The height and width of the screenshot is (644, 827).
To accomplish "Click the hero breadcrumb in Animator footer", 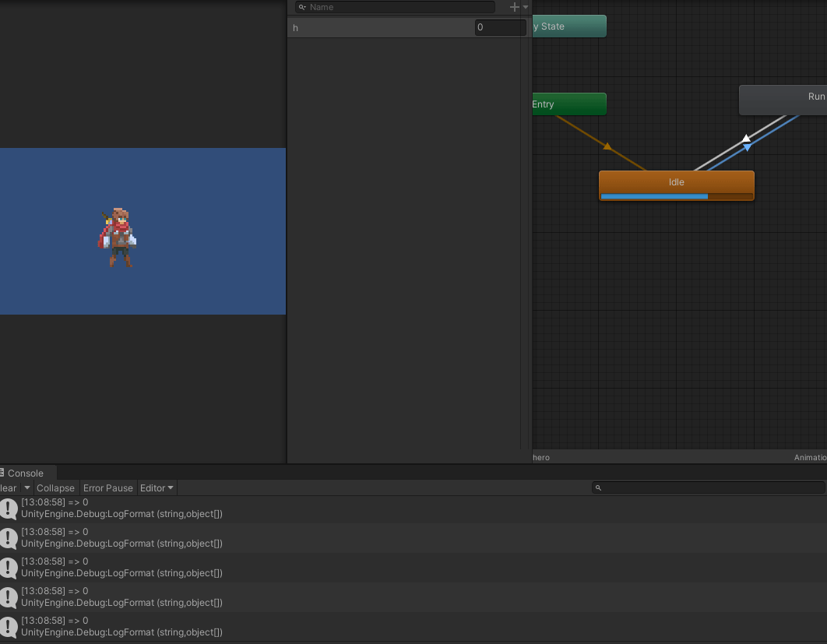I will [x=541, y=457].
